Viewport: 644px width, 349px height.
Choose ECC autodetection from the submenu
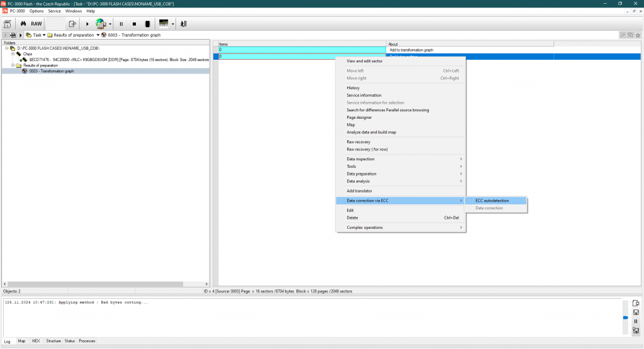[x=492, y=201]
